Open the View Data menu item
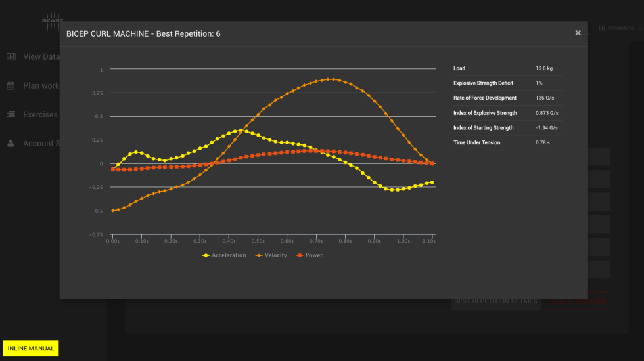The height and width of the screenshot is (361, 644). [41, 57]
